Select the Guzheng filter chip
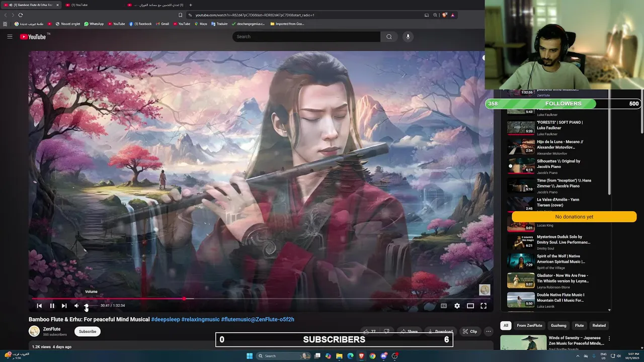 pyautogui.click(x=558, y=325)
